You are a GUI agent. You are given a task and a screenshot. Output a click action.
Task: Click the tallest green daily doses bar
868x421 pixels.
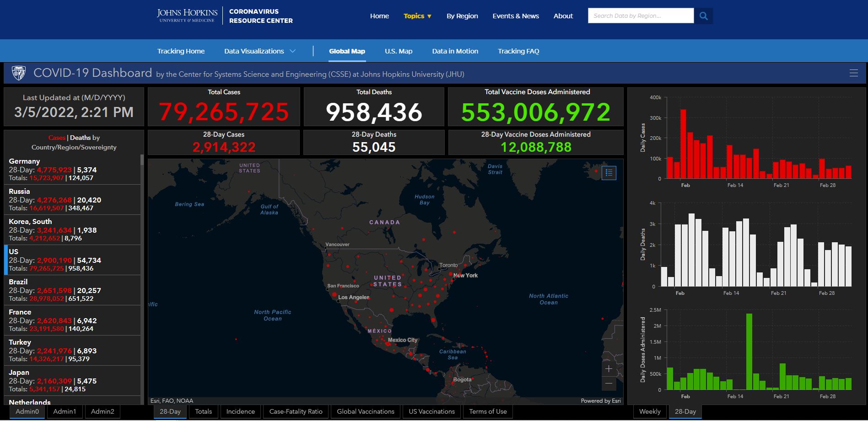pos(749,352)
